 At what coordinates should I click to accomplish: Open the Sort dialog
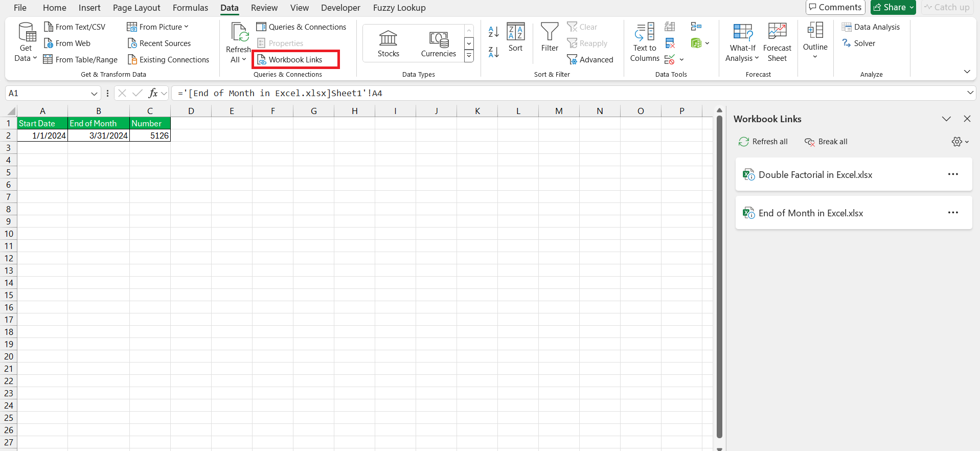[515, 37]
